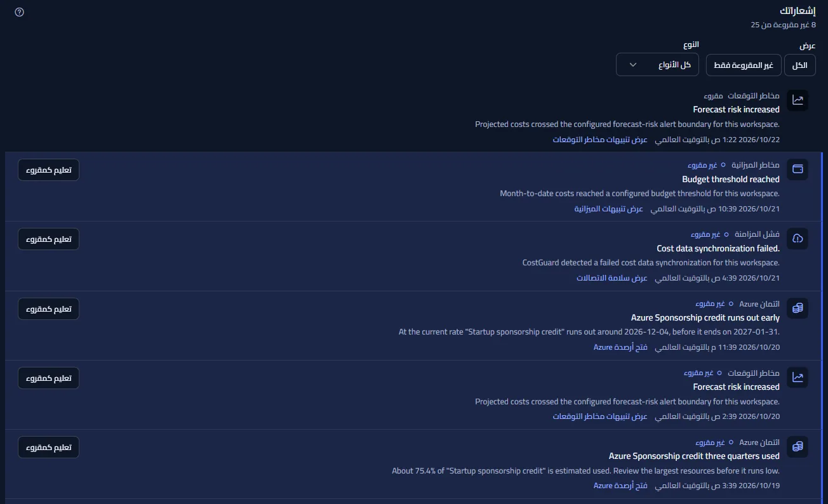Open the عرض سلامة الاتصالات link
The height and width of the screenshot is (504, 828).
[612, 278]
